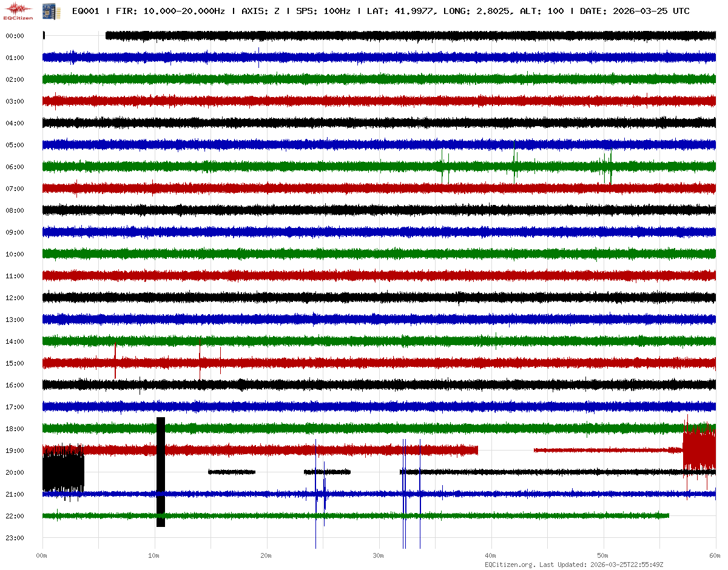Click the black saturated burst at 20:00 start
Viewport: 728px width, 570px height.
coord(62,472)
